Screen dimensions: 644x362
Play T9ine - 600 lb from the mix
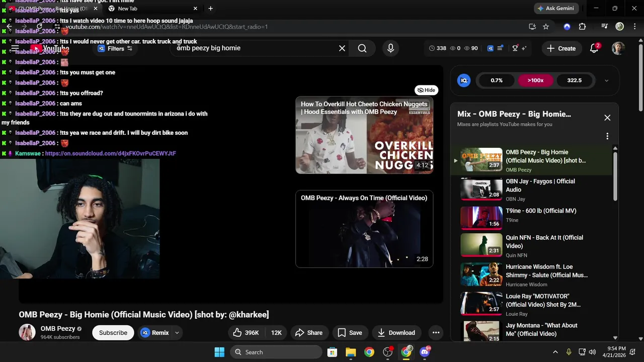click(x=532, y=217)
